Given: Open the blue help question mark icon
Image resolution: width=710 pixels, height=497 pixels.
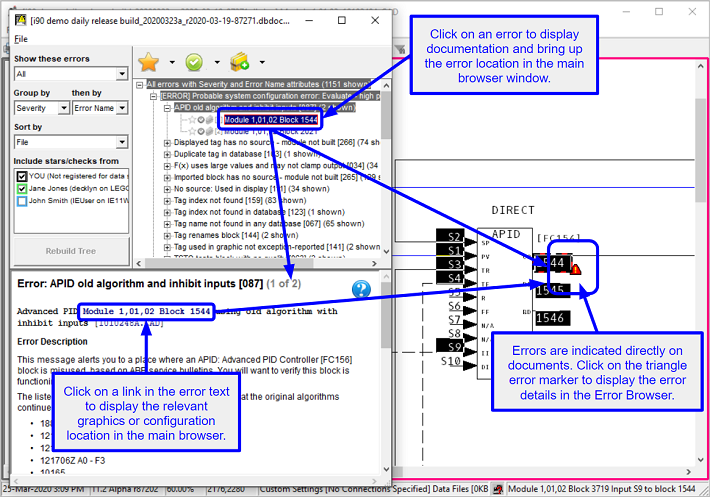Looking at the screenshot, I should (361, 290).
